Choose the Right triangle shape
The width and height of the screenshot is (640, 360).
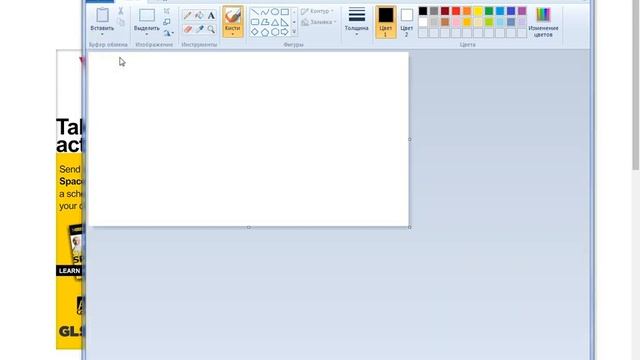284,22
